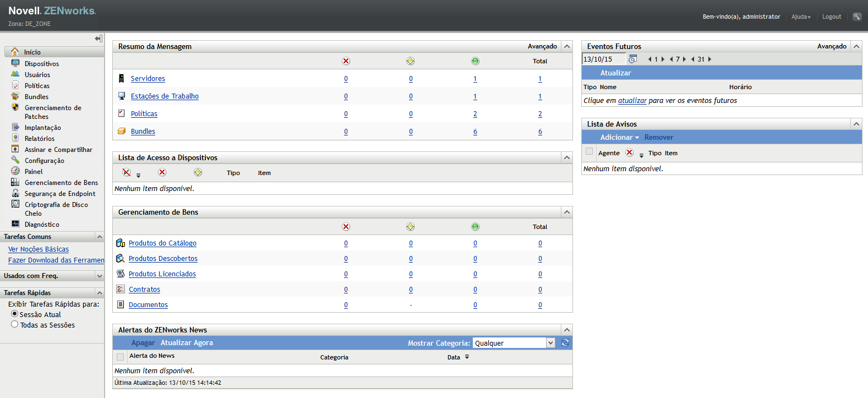Click Apagar in ZENworks News alerts

[x=143, y=342]
